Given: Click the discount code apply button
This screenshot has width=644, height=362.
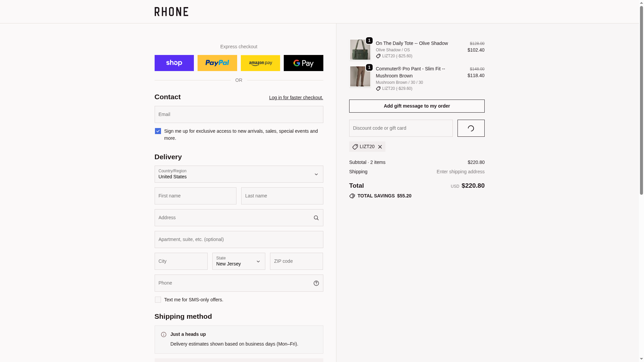Looking at the screenshot, I should (x=471, y=128).
